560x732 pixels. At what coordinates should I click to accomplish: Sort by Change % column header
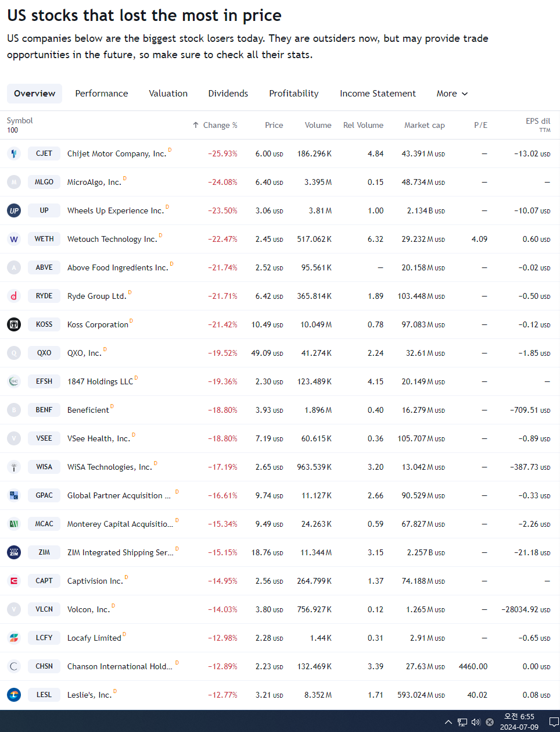click(x=215, y=125)
